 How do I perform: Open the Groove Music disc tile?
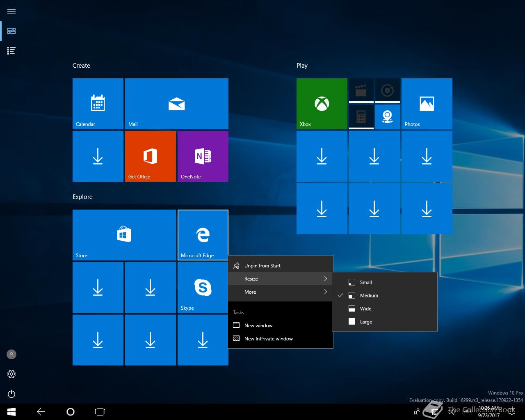[388, 91]
